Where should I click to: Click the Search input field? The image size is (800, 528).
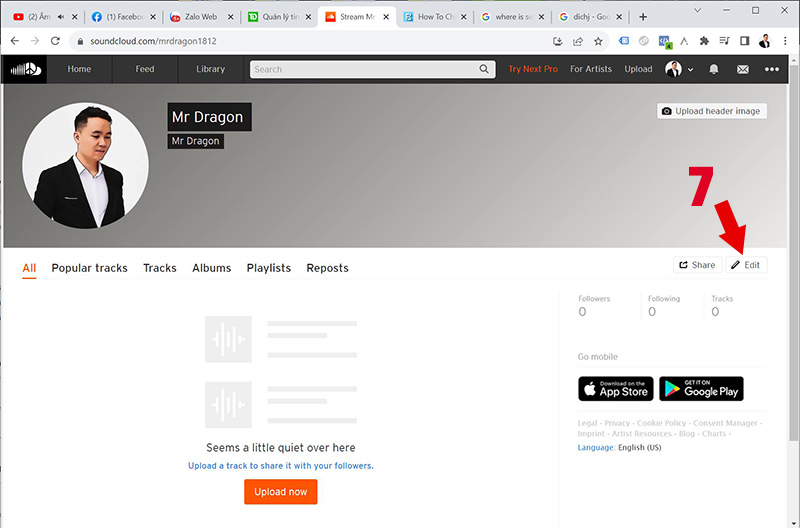coord(365,69)
